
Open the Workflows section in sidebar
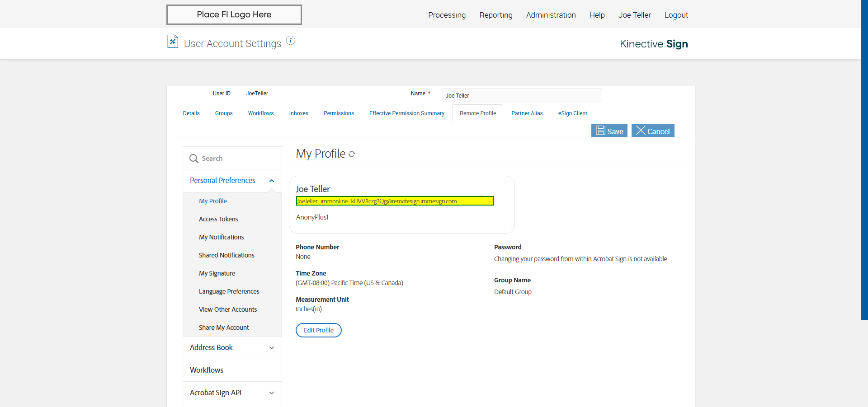pyautogui.click(x=207, y=370)
